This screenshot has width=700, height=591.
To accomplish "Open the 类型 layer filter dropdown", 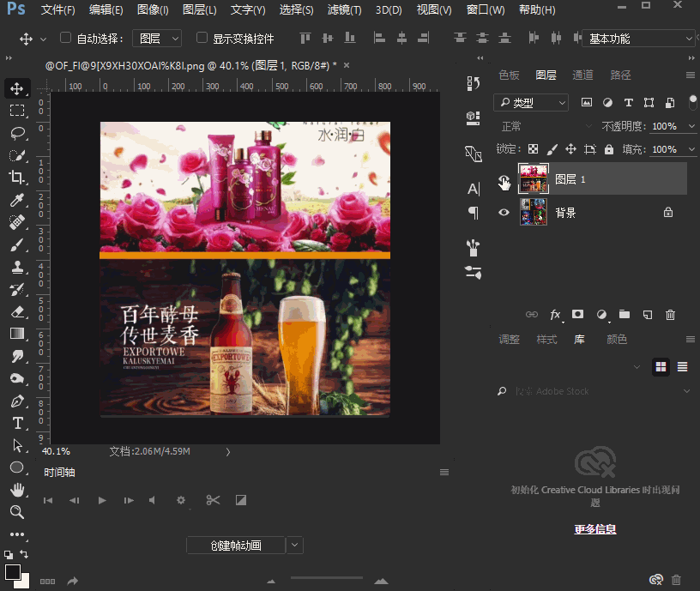I will [x=530, y=102].
